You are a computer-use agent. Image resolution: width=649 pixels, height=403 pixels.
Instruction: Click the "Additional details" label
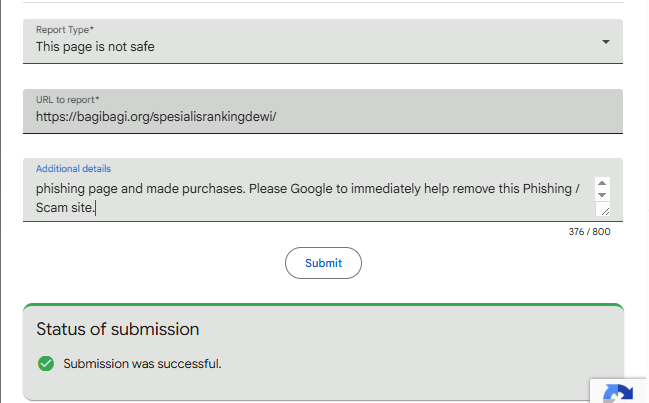[x=73, y=169]
